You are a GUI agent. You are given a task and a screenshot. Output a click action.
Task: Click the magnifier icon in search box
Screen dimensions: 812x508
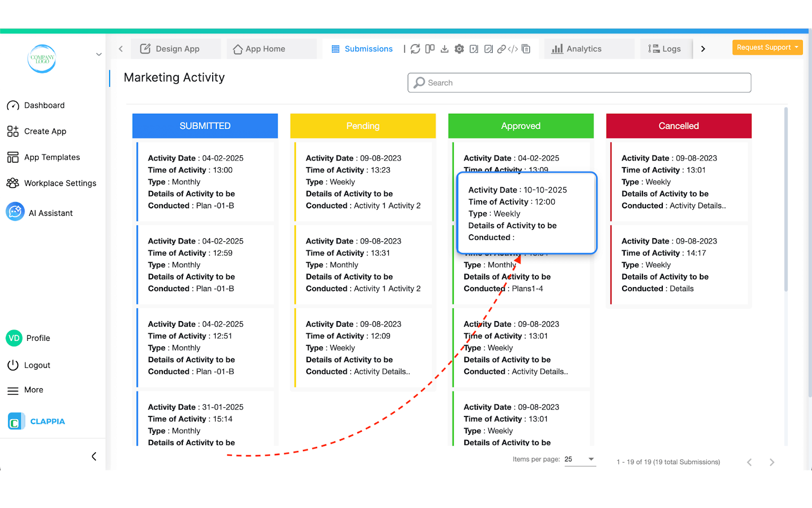pyautogui.click(x=419, y=83)
